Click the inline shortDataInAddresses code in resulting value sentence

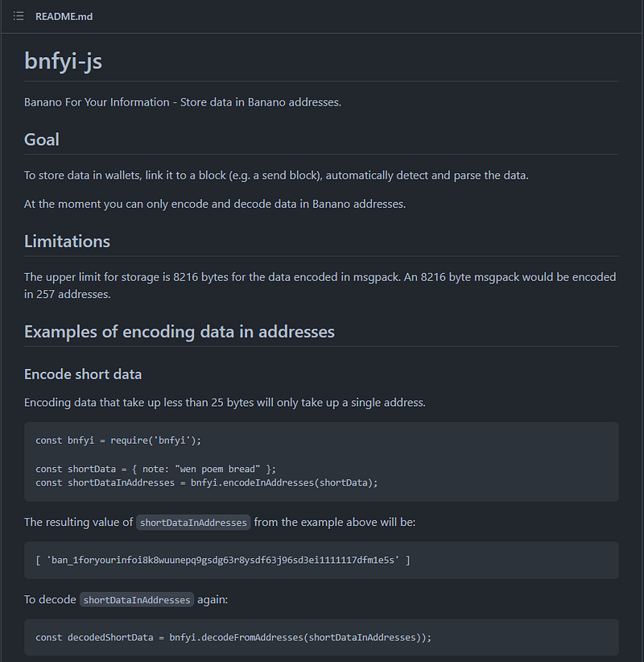(193, 523)
